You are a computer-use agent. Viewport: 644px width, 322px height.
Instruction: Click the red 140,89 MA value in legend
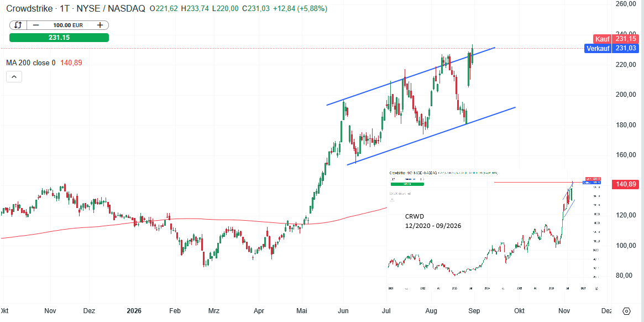click(72, 63)
